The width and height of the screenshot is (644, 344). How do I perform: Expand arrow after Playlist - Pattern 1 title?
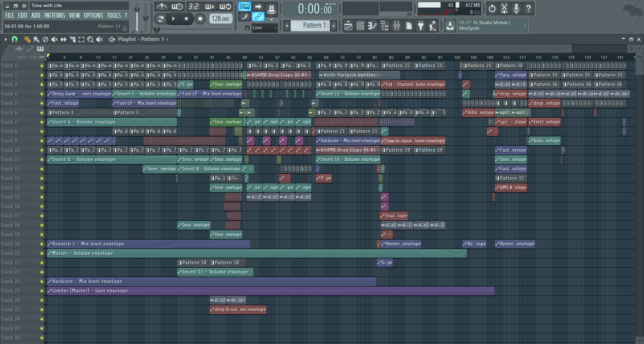pyautogui.click(x=167, y=40)
